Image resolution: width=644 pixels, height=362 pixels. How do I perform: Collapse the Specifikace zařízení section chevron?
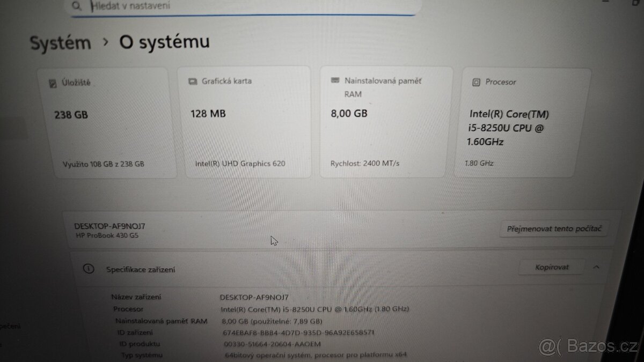click(x=596, y=267)
